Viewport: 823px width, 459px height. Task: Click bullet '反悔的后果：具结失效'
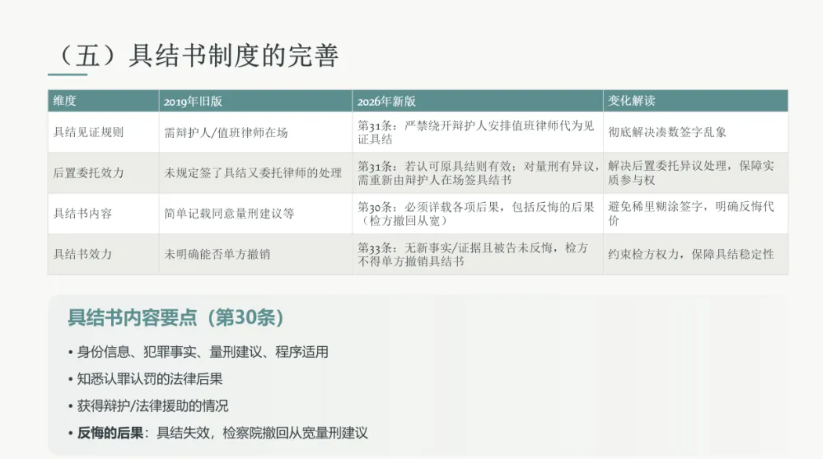coord(218,433)
